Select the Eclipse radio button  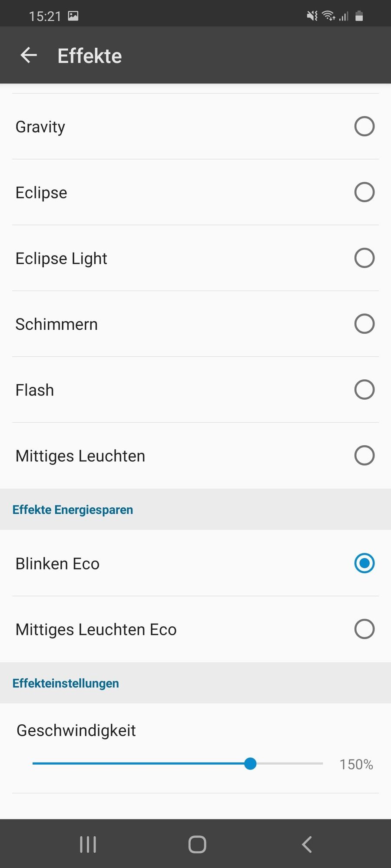pyautogui.click(x=364, y=192)
